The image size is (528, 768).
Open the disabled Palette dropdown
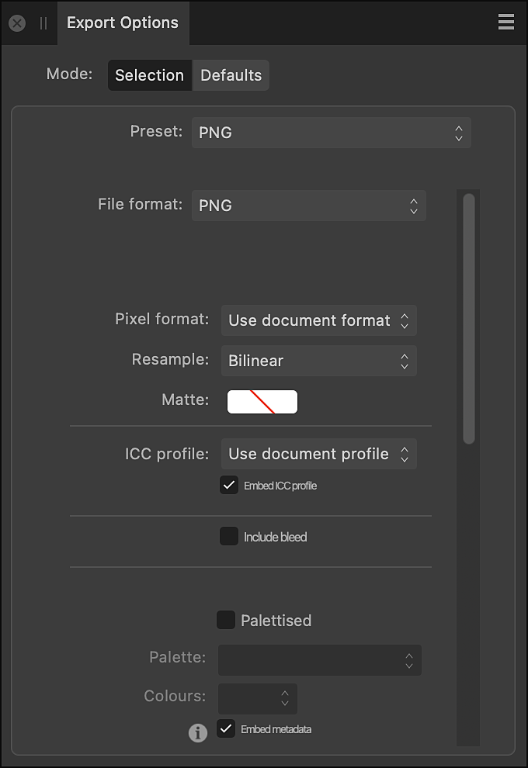pos(319,660)
